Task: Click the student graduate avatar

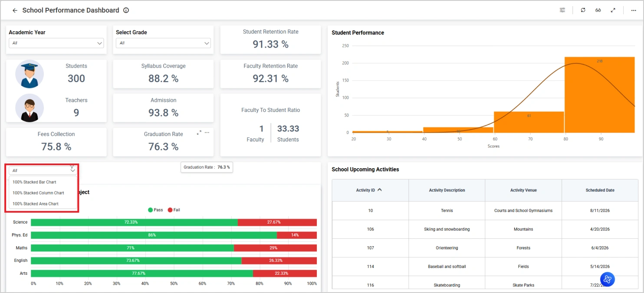Action: (x=30, y=75)
